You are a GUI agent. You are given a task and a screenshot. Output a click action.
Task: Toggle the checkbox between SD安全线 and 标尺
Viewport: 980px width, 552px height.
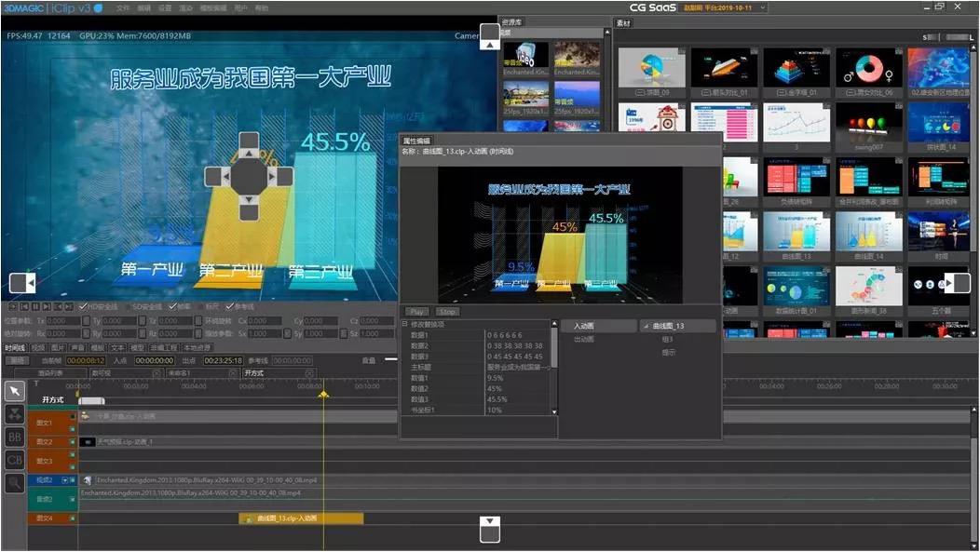(172, 306)
